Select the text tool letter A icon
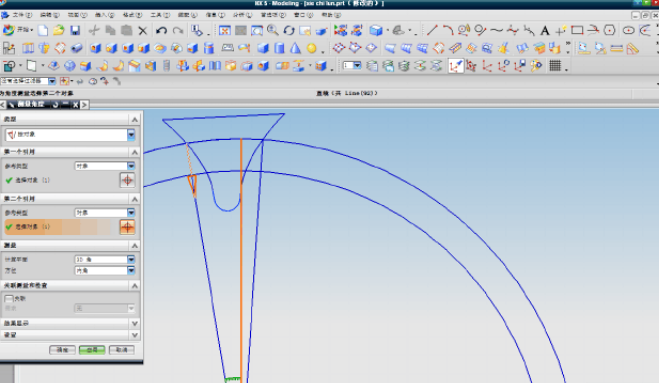 [545, 30]
